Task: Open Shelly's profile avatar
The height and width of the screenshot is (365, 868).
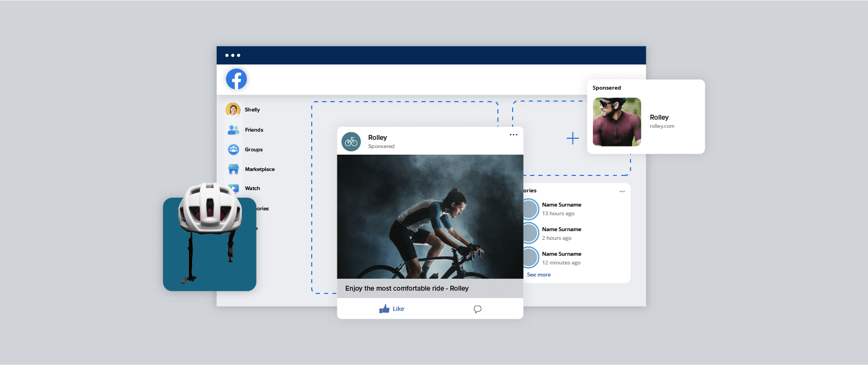Action: pos(233,110)
